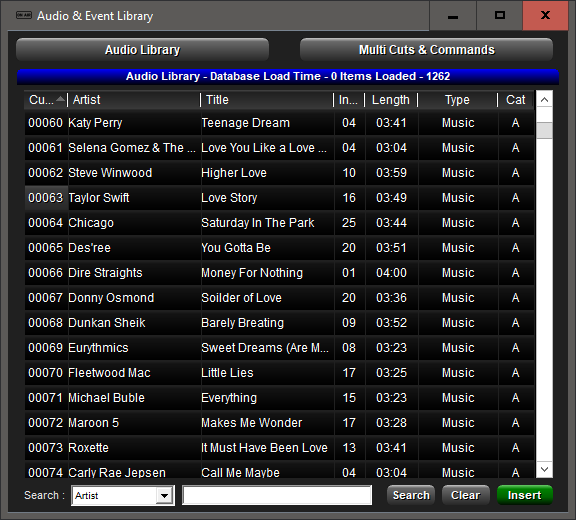576x520 pixels.
Task: Click the app icon in title bar
Action: coord(24,15)
